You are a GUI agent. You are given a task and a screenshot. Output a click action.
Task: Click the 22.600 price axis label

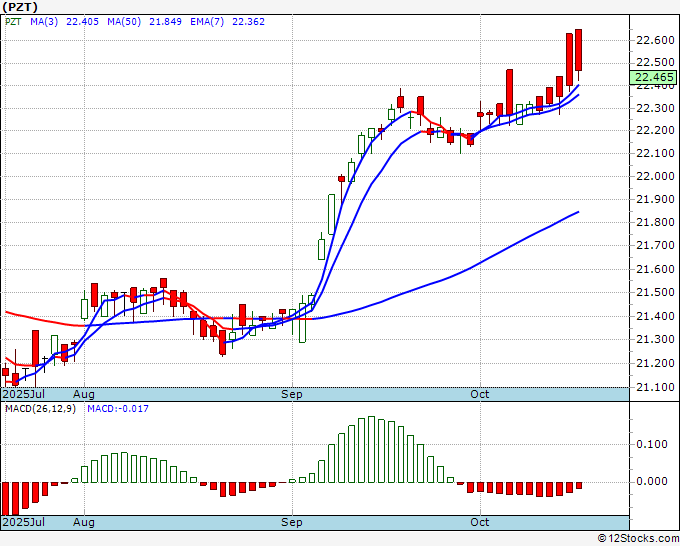(655, 40)
